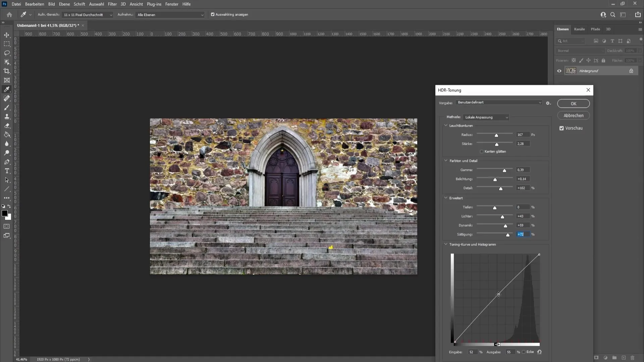The width and height of the screenshot is (644, 362).
Task: Collapse the Erweitert section
Action: (446, 198)
